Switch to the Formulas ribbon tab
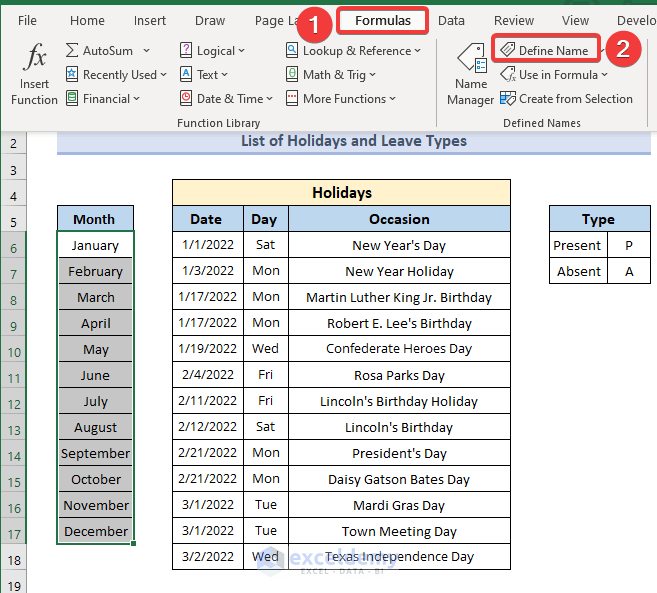 (x=383, y=21)
